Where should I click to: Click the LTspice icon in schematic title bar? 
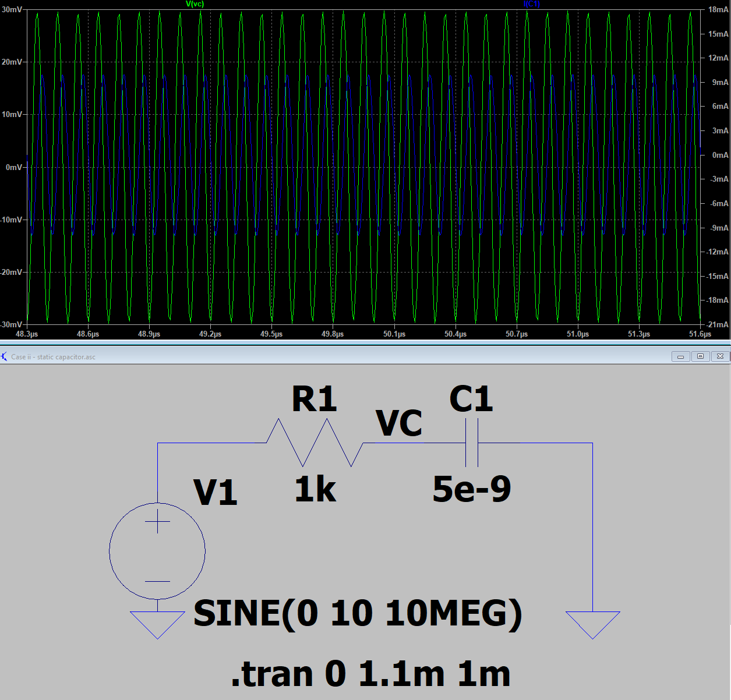(x=5, y=356)
